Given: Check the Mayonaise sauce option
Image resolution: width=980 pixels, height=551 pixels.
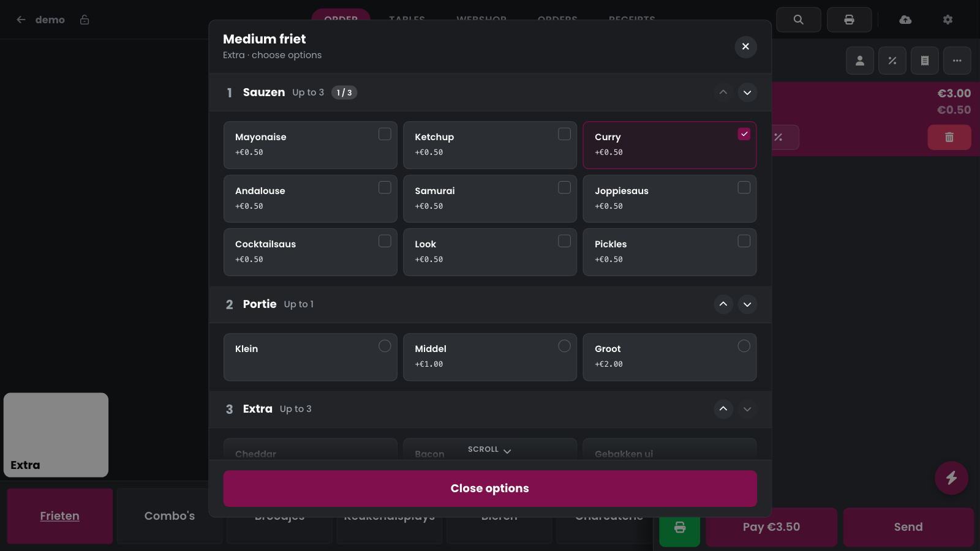Looking at the screenshot, I should (x=311, y=145).
